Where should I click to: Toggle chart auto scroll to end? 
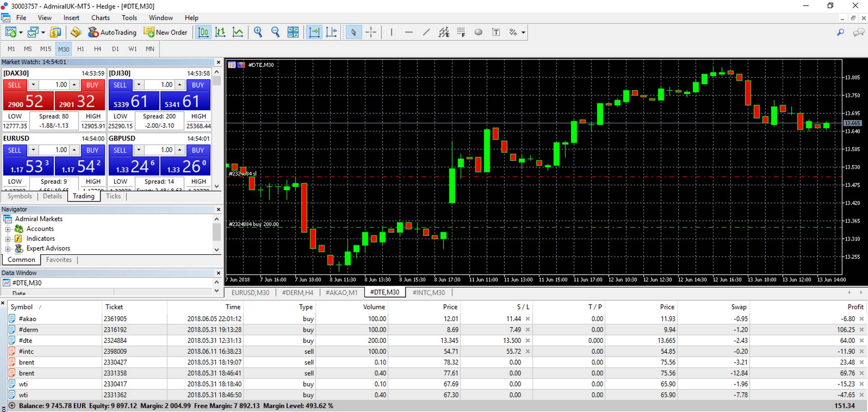click(314, 32)
